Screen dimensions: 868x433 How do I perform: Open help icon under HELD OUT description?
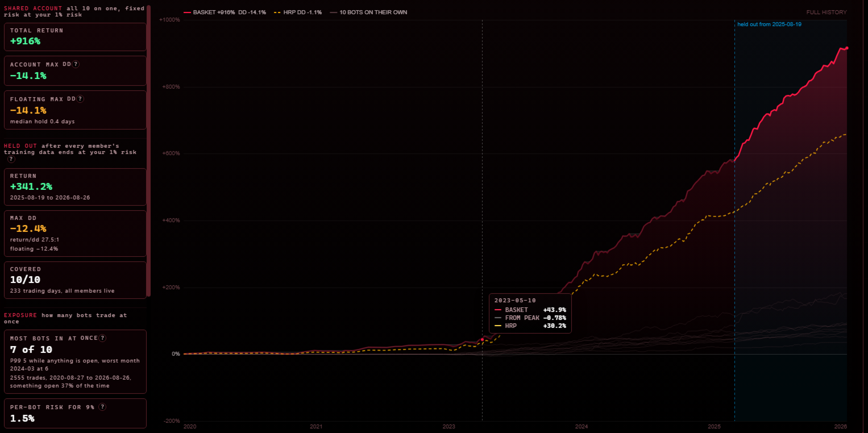click(x=11, y=159)
